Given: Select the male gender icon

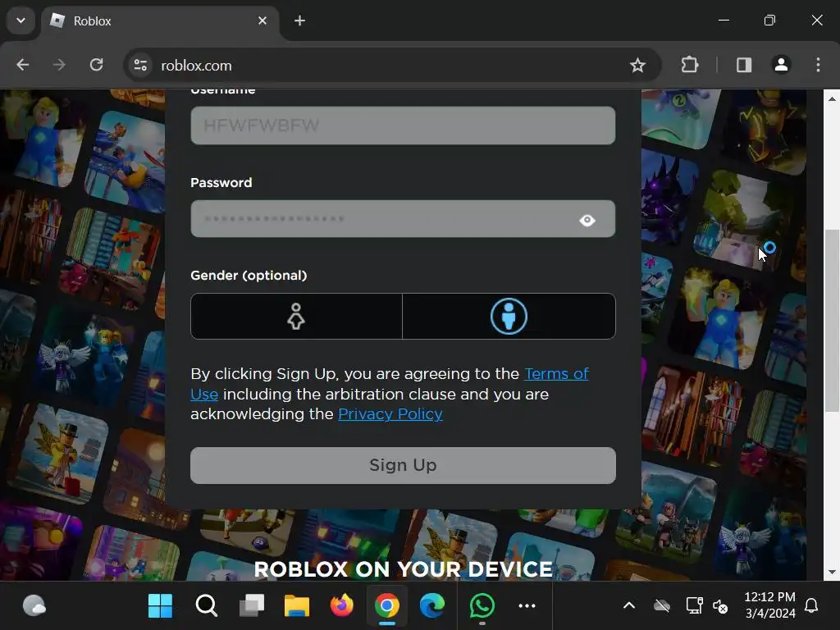Looking at the screenshot, I should click(x=509, y=316).
